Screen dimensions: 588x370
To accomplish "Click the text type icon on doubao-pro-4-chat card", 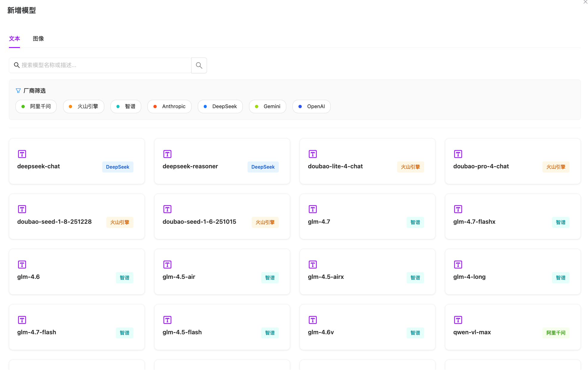I will click(458, 154).
